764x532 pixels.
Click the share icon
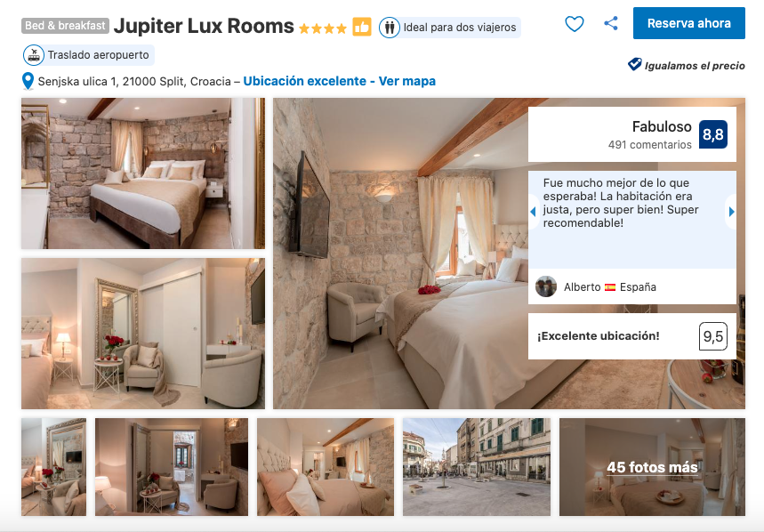[610, 23]
